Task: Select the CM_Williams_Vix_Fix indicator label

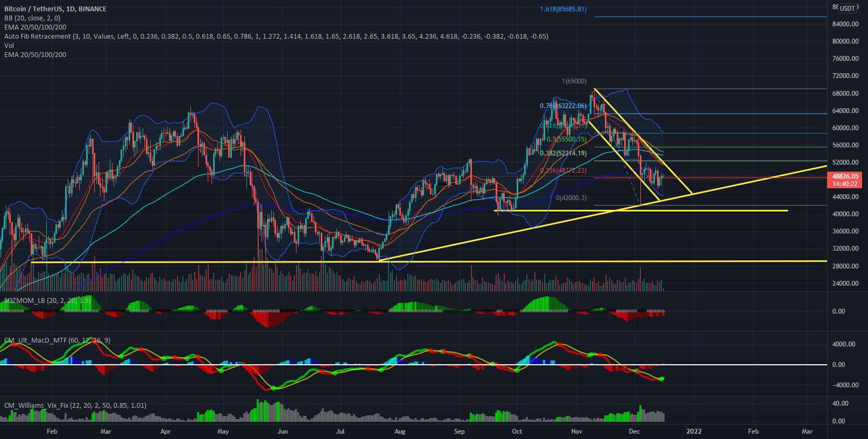Action: coord(75,405)
